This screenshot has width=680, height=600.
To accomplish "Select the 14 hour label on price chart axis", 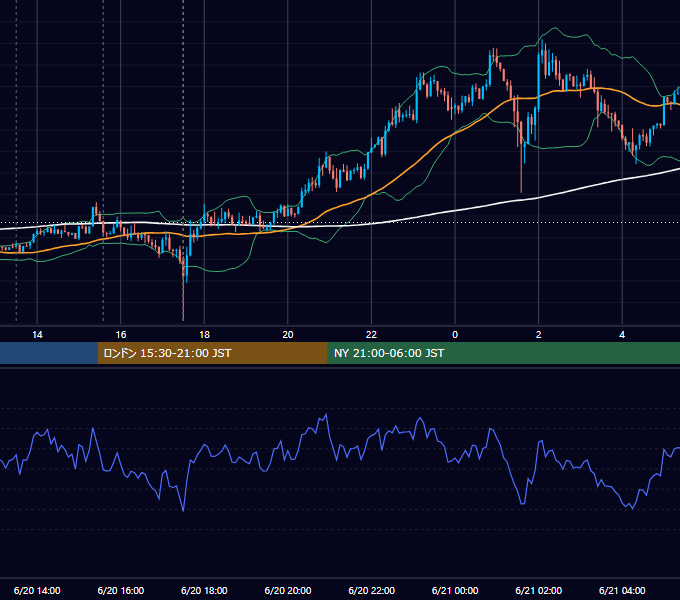I will click(x=37, y=335).
